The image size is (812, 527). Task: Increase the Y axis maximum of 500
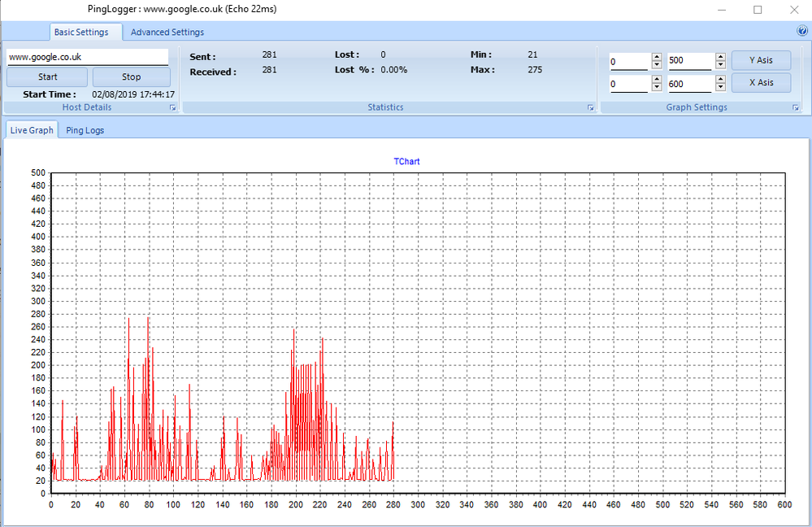coord(720,57)
